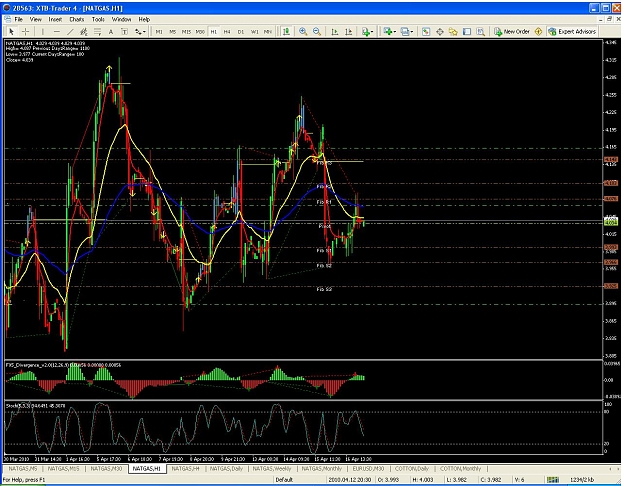The height and width of the screenshot is (486, 625).
Task: Toggle chart auto scroll
Action: coord(335,31)
